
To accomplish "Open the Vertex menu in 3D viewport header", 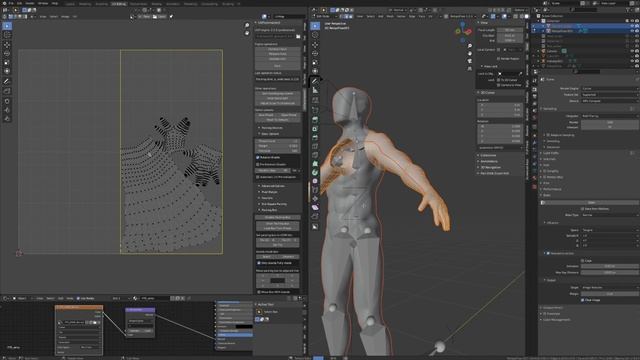I will pos(401,16).
